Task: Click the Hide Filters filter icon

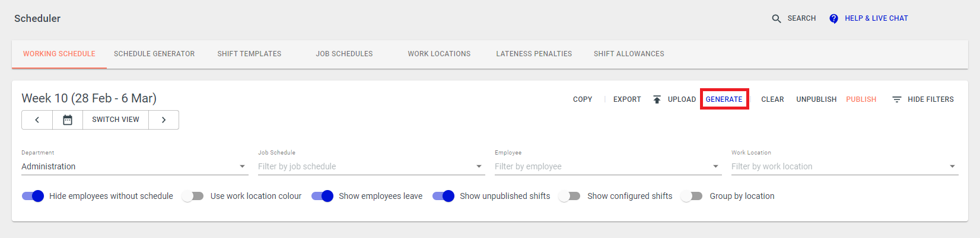Action: tap(897, 99)
